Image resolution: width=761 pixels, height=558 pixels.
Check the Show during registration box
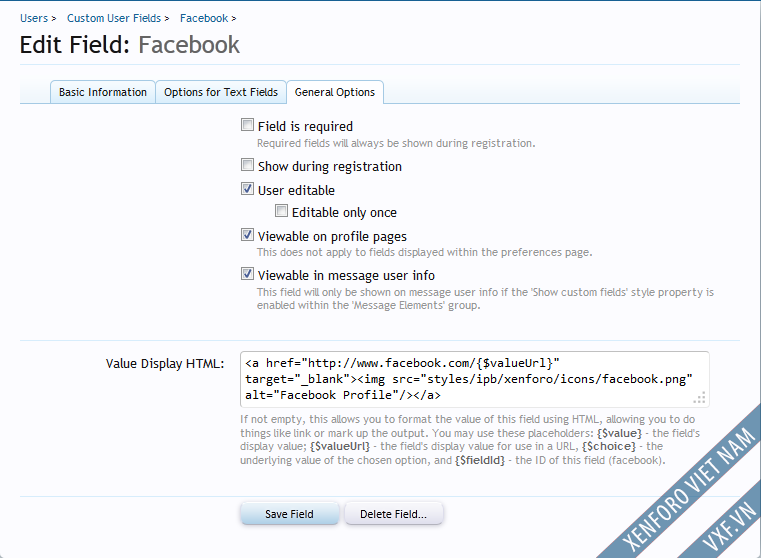coord(247,166)
